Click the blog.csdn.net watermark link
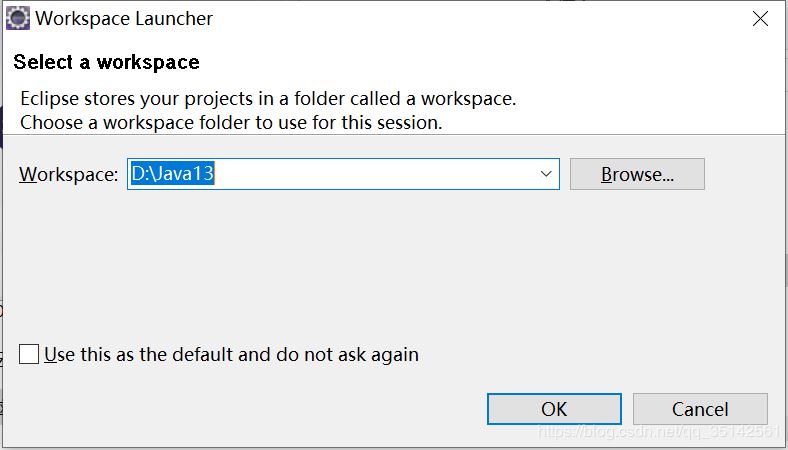The width and height of the screenshot is (788, 450). pyautogui.click(x=658, y=432)
